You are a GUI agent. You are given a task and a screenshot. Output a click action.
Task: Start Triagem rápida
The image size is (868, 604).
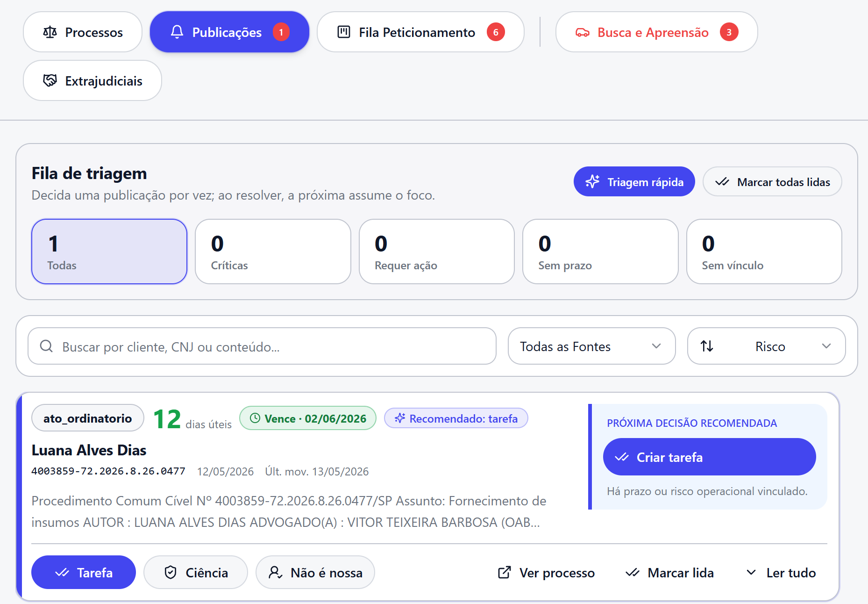coord(634,182)
